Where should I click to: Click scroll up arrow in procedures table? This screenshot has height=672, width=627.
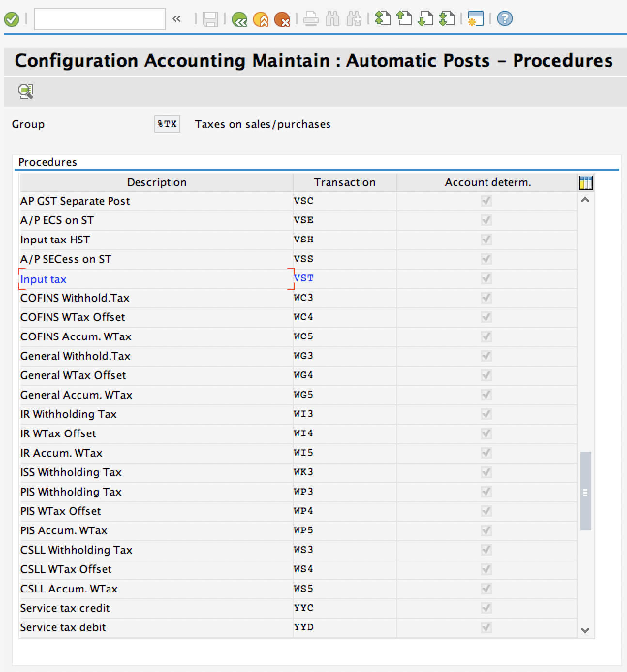(x=585, y=199)
